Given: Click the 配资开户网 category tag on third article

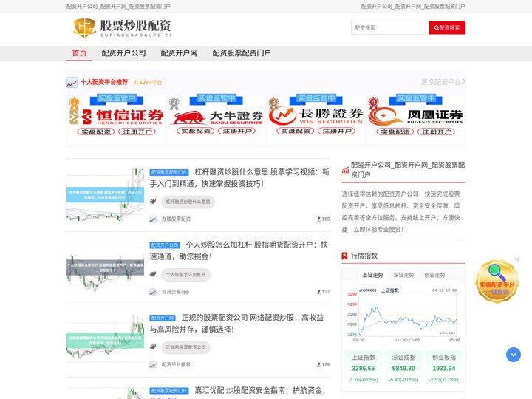Looking at the screenshot, I should (163, 318).
